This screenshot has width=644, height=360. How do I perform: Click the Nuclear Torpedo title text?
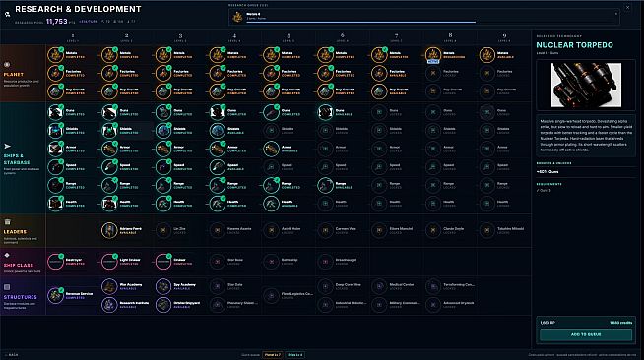pyautogui.click(x=574, y=45)
